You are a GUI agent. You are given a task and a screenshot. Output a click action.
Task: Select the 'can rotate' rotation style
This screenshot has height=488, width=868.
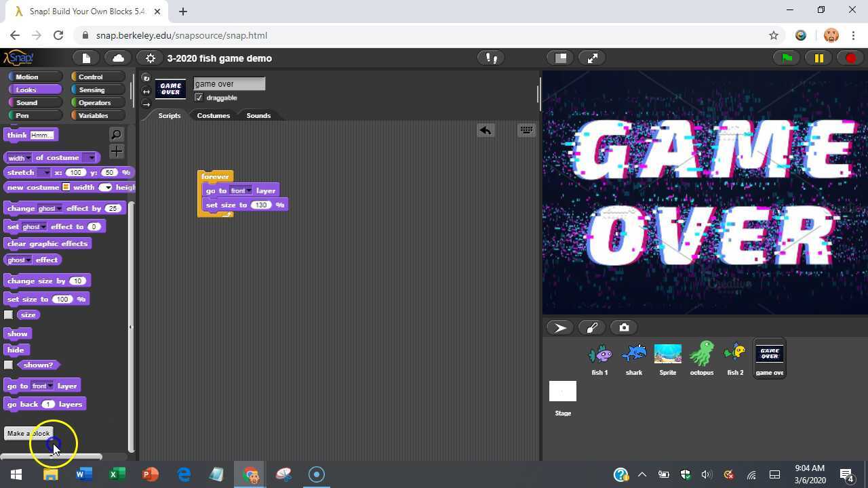click(x=146, y=79)
